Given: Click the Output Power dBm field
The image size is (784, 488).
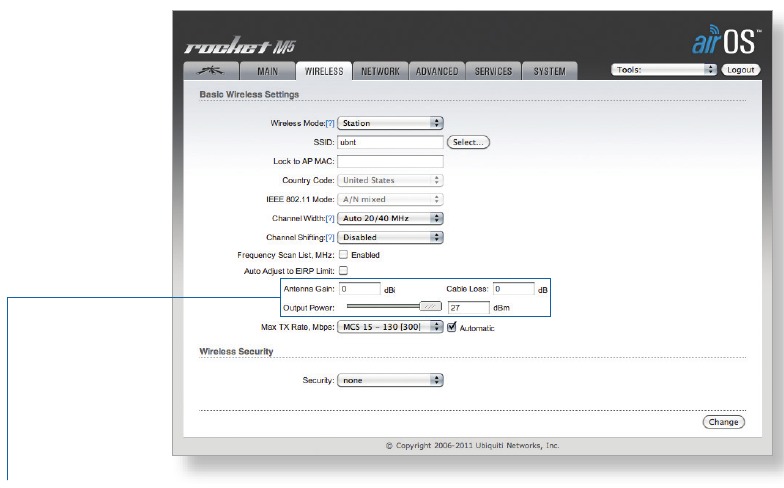Looking at the screenshot, I should point(468,308).
